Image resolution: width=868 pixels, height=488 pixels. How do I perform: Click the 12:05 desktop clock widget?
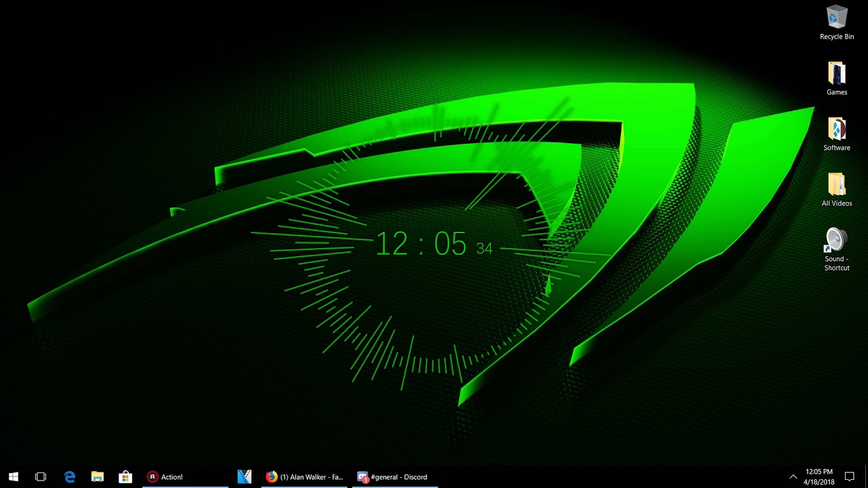click(433, 244)
